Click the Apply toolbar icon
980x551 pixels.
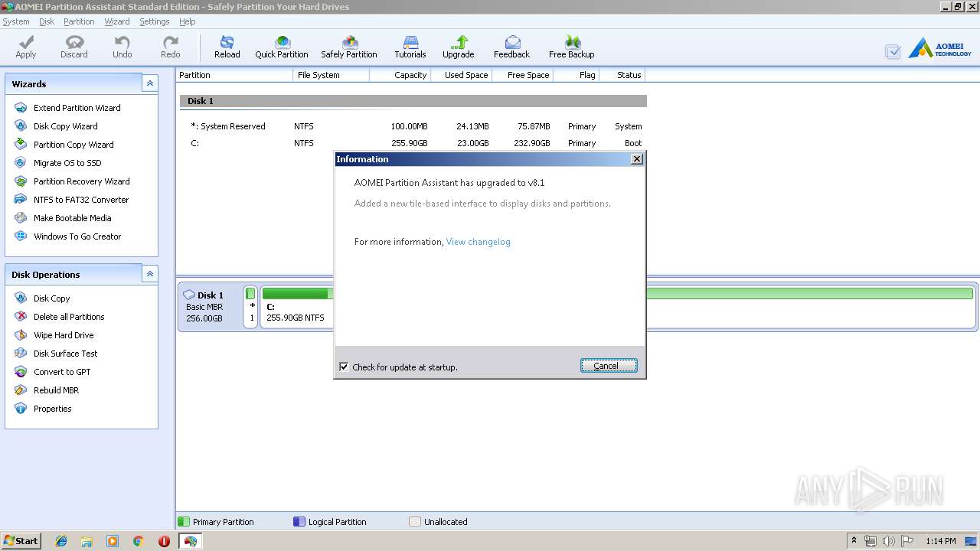pyautogui.click(x=26, y=47)
